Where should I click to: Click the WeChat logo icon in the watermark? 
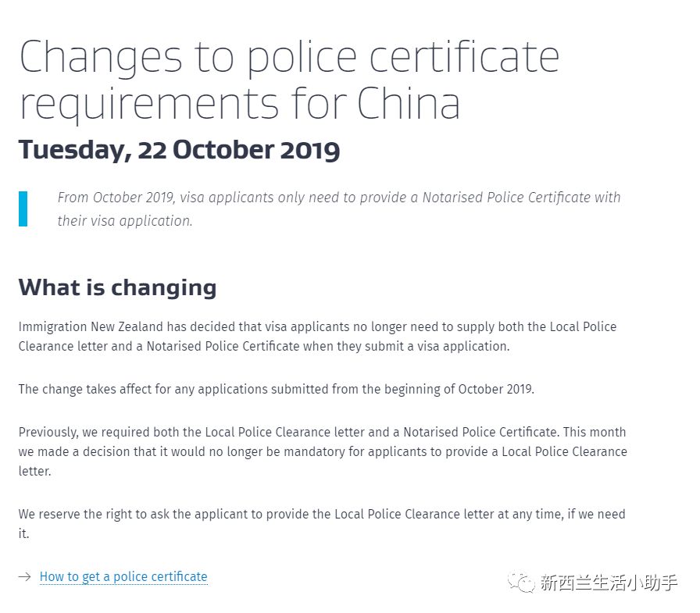click(520, 582)
